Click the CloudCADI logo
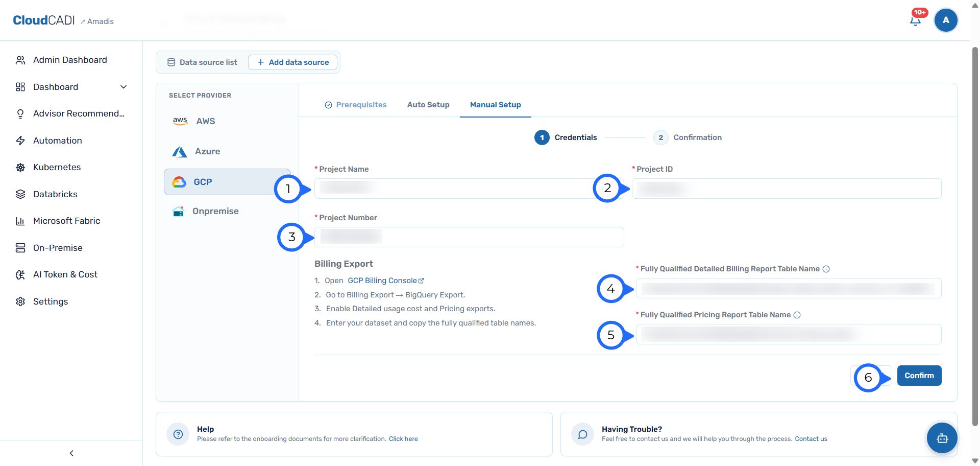This screenshot has height=466, width=980. click(x=44, y=20)
